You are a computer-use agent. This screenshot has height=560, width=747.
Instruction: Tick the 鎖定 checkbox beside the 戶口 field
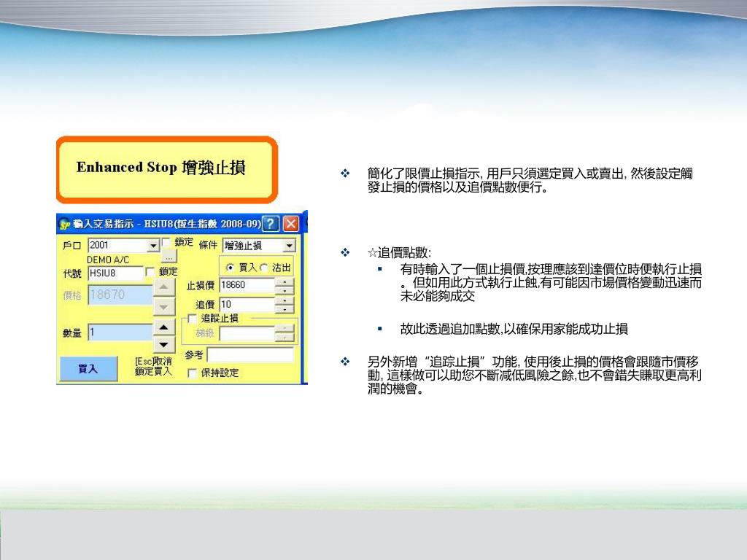(166, 243)
